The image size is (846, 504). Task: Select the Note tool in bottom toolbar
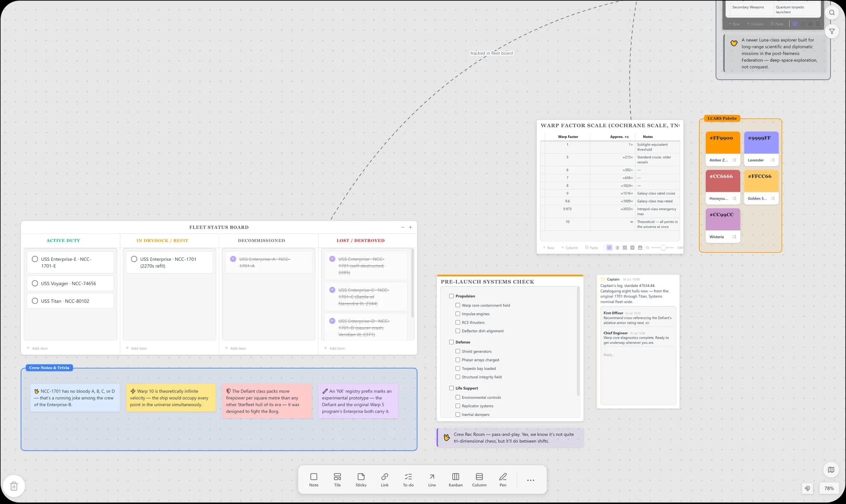(x=314, y=480)
